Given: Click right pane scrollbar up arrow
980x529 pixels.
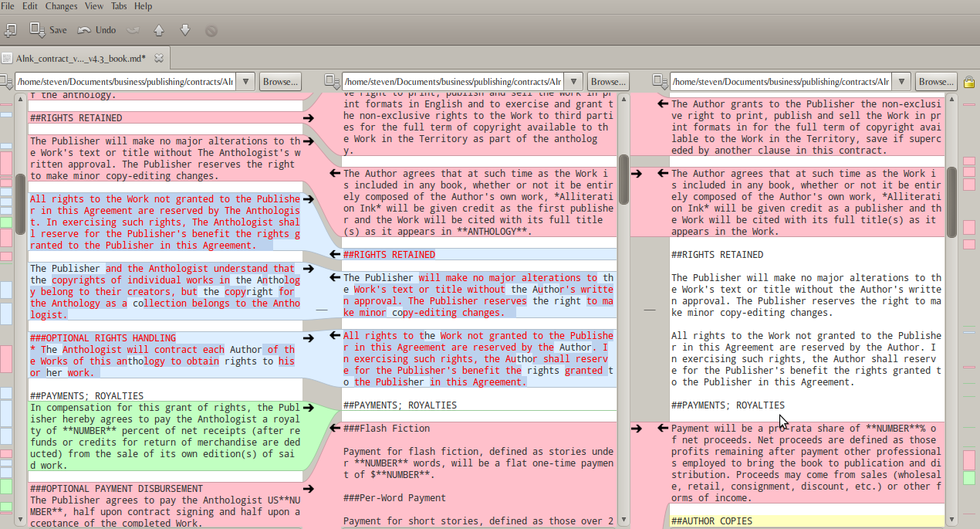Looking at the screenshot, I should [x=951, y=99].
